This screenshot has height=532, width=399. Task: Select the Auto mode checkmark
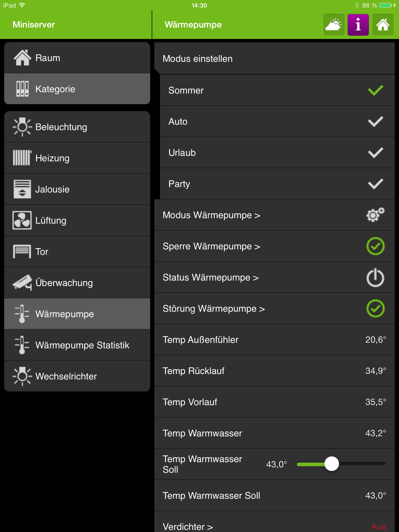coord(375,122)
